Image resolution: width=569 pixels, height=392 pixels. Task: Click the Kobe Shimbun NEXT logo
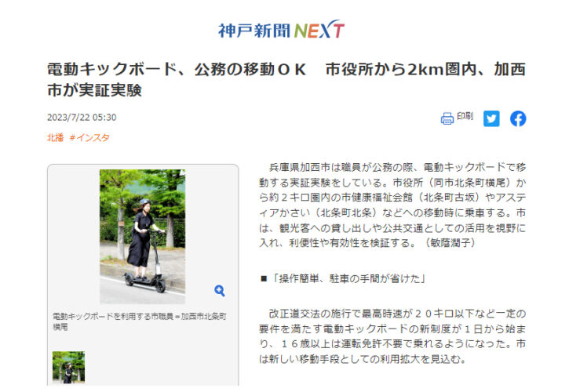[281, 30]
